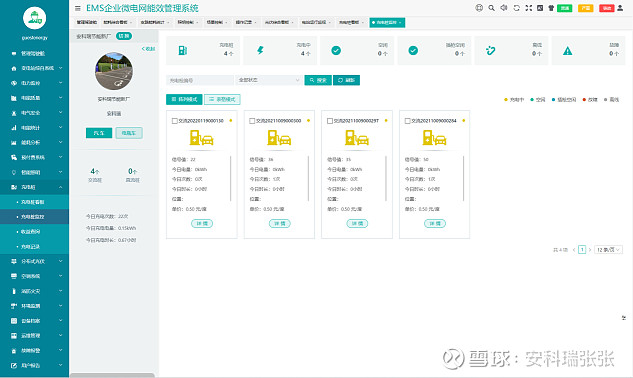Click the teal search button
Viewport: 633px width, 378px height.
318,80
